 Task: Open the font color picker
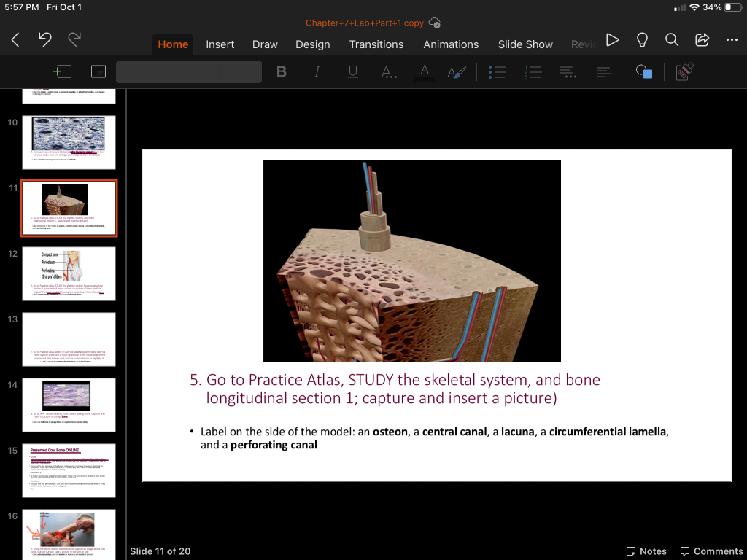tap(423, 71)
